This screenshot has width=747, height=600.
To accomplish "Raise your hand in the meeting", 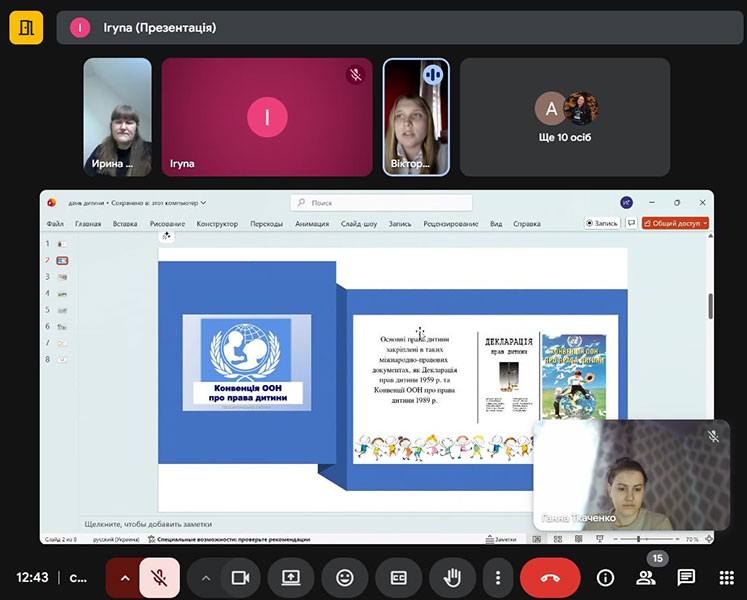I will point(452,577).
